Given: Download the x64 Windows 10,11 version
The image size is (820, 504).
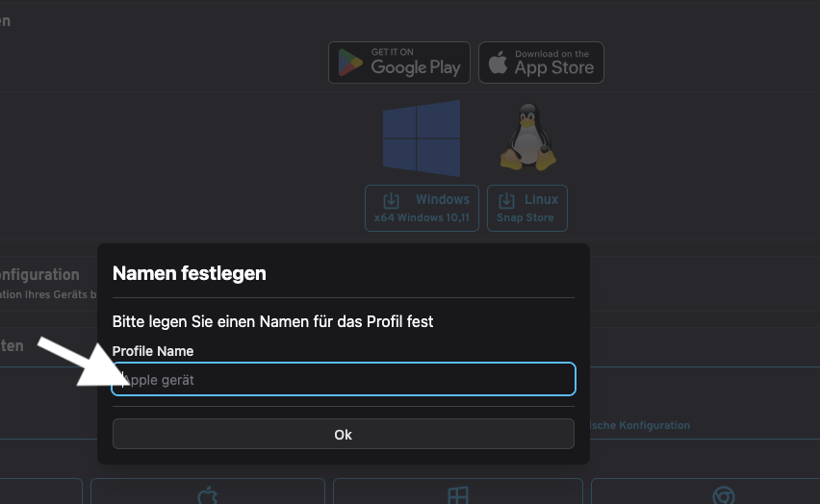Looking at the screenshot, I should (x=422, y=208).
